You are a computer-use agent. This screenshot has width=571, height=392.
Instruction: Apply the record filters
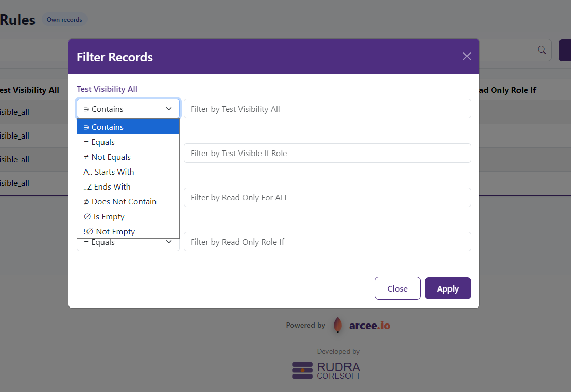pyautogui.click(x=447, y=288)
